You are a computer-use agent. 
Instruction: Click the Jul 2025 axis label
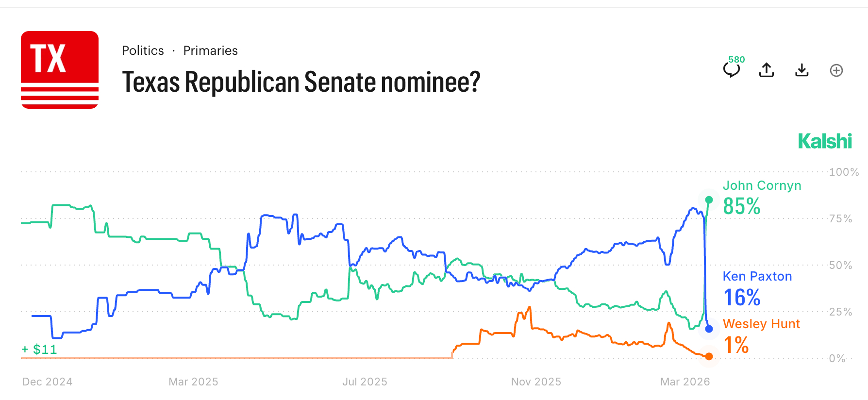tap(365, 382)
